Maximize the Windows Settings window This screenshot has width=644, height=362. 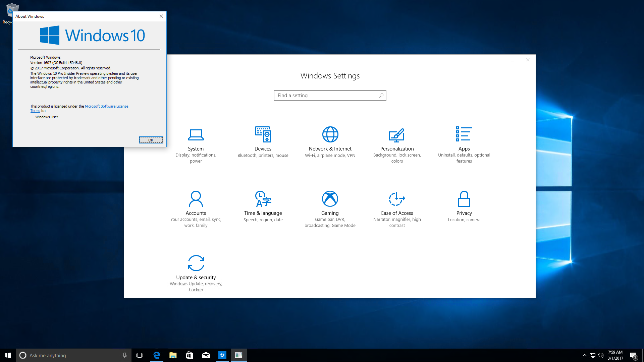(x=513, y=60)
